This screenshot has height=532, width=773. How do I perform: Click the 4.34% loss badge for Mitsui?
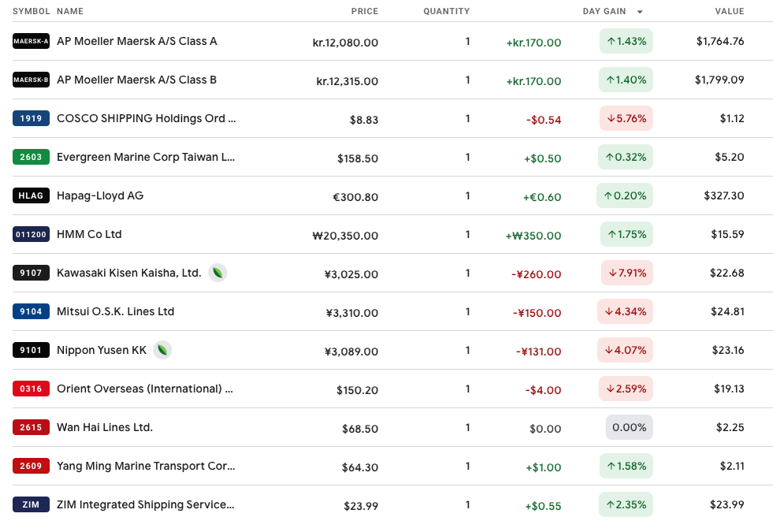click(625, 311)
